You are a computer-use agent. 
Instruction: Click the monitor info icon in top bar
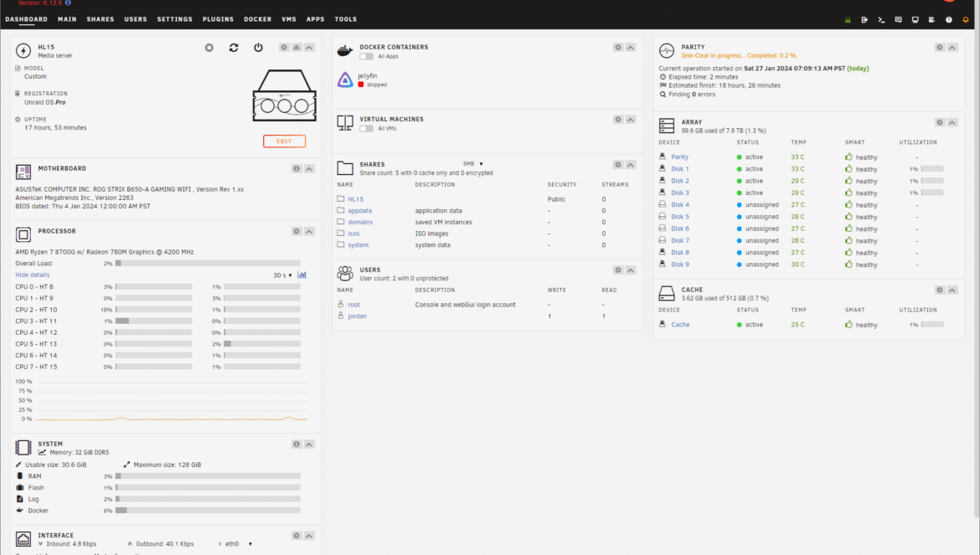[x=915, y=20]
